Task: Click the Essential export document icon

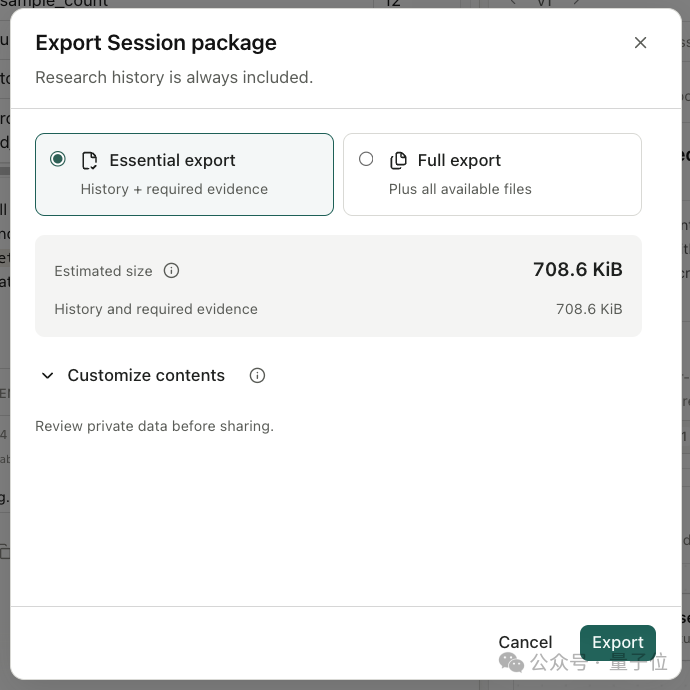Action: coord(90,161)
